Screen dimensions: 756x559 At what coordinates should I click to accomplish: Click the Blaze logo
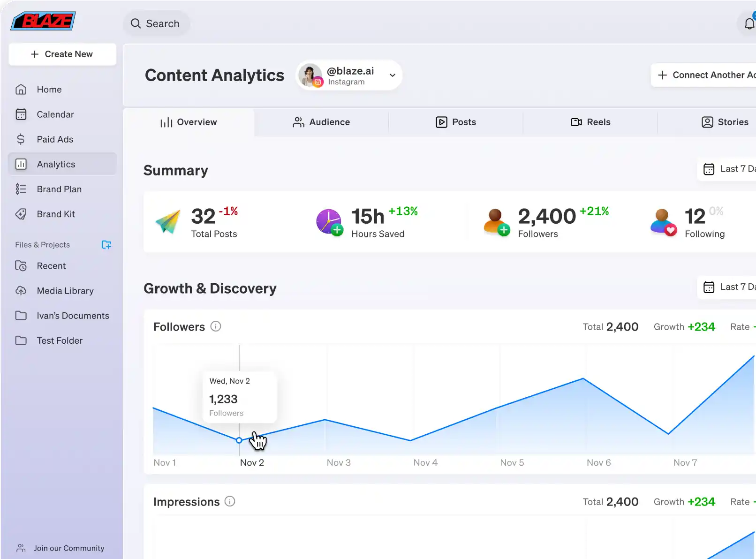(x=43, y=21)
